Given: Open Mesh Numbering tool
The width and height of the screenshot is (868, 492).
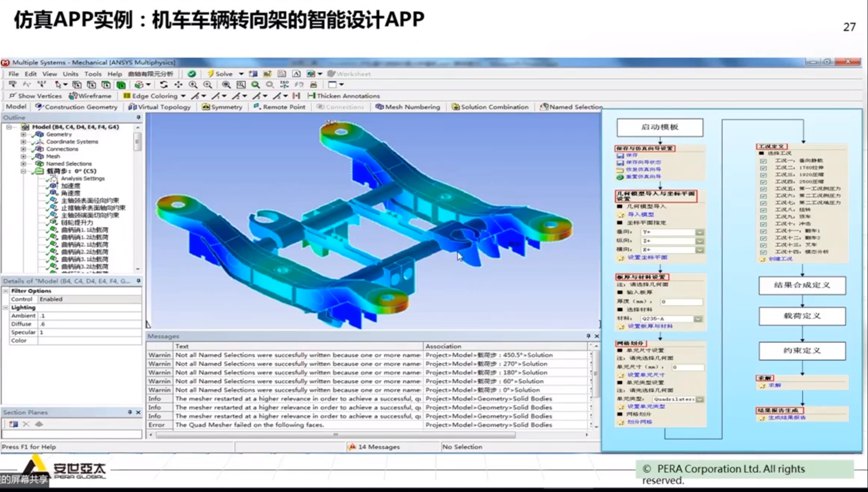Looking at the screenshot, I should (412, 107).
